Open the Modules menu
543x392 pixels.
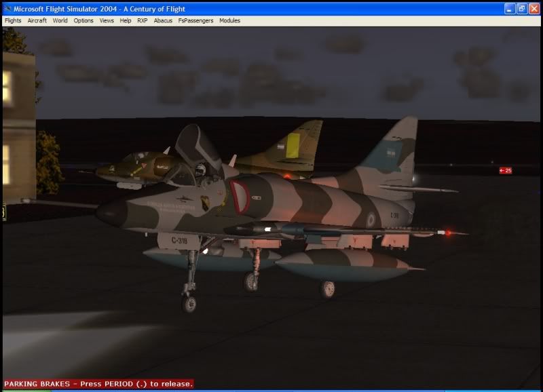(229, 21)
